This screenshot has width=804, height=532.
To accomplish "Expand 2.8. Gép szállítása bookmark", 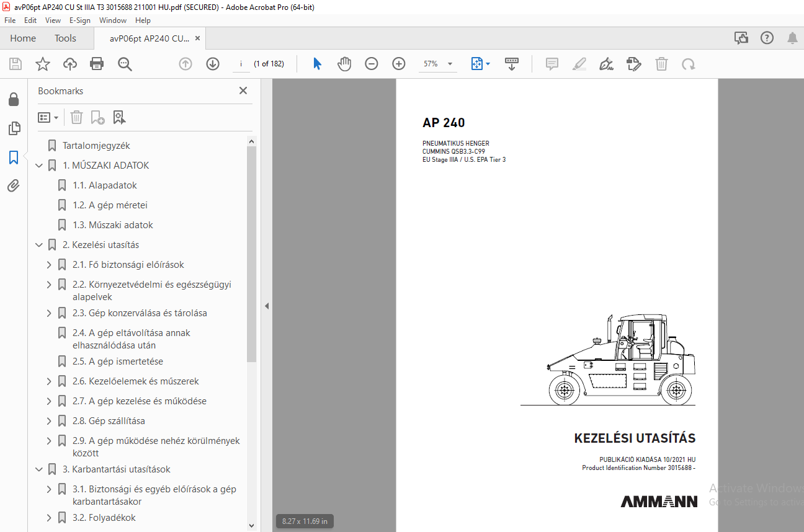I will tap(49, 421).
